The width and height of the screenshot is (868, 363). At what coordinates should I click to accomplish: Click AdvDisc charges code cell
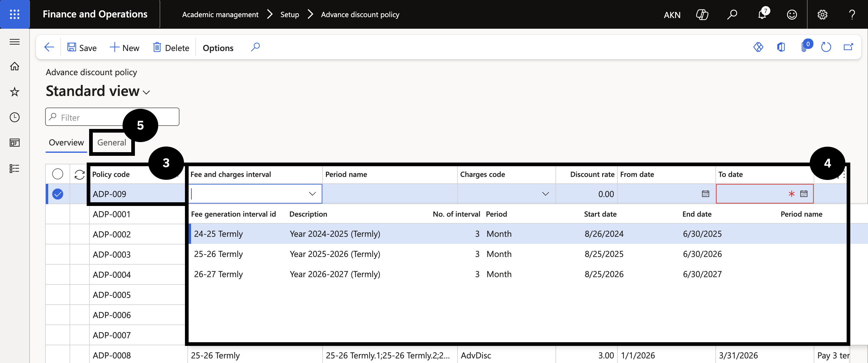tap(506, 355)
